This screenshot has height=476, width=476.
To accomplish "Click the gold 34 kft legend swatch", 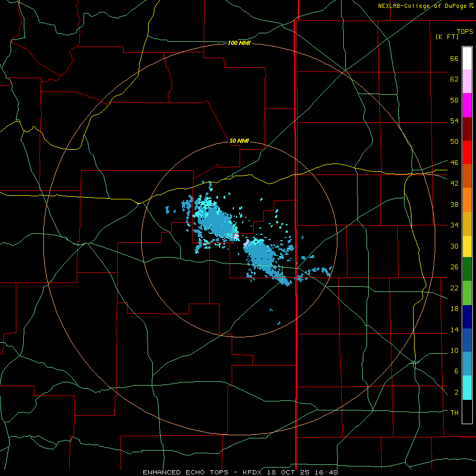I will [x=467, y=224].
